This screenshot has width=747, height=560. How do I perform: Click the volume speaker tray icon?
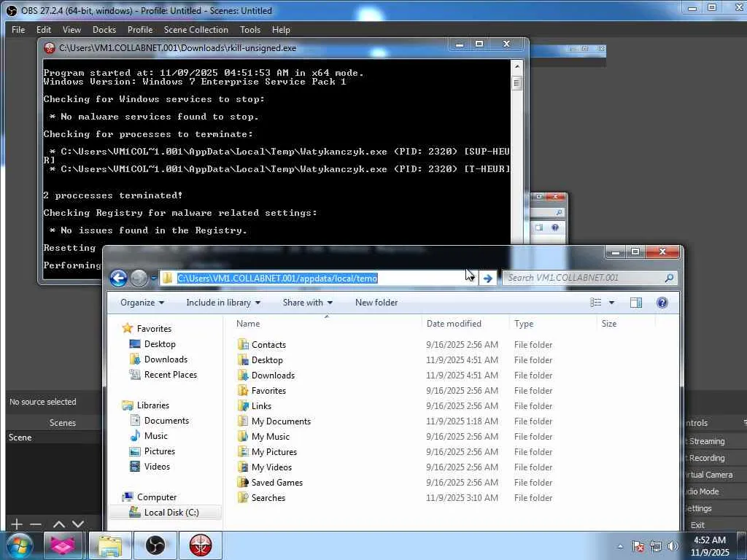click(673, 546)
